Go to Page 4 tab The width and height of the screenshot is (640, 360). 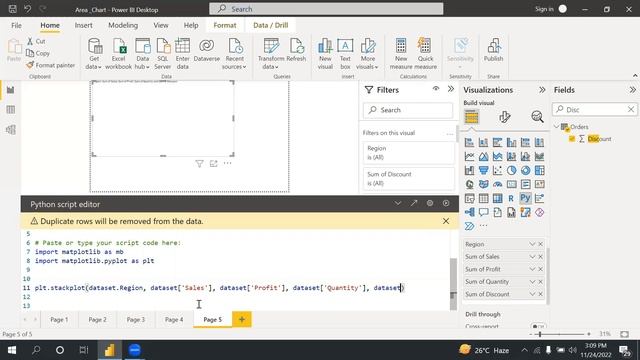point(174,320)
